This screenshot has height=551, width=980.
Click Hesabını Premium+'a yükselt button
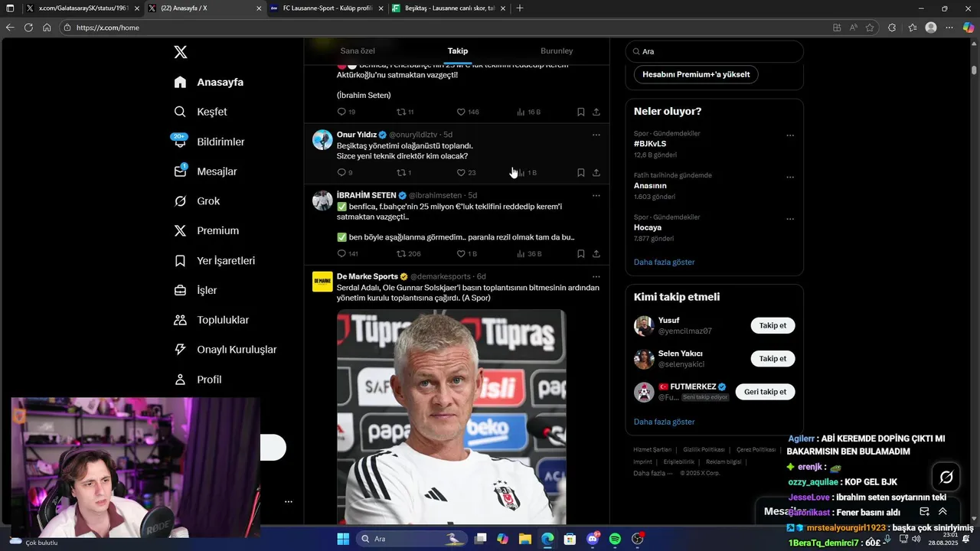click(696, 74)
